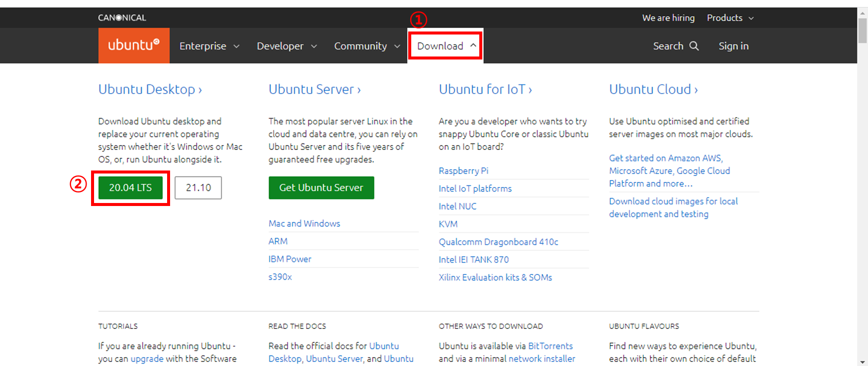Open the KVM link
Viewport: 868px width, 366px height.
(x=448, y=224)
